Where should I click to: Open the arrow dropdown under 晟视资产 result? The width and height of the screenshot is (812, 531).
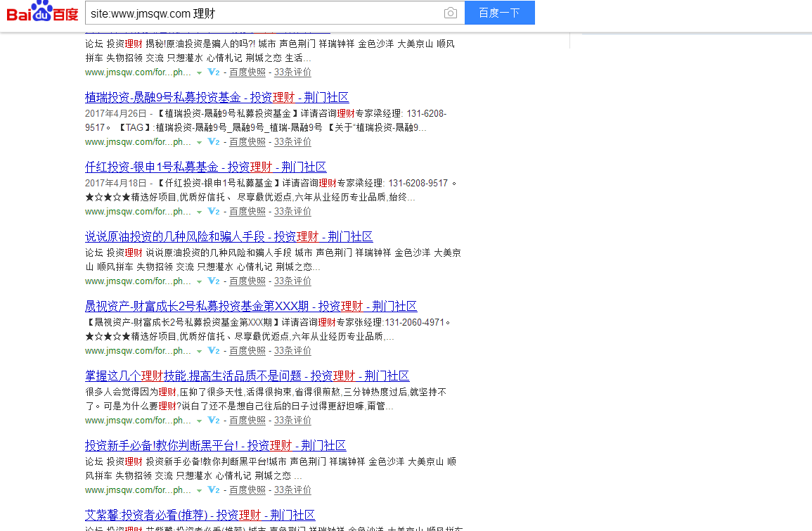click(199, 350)
